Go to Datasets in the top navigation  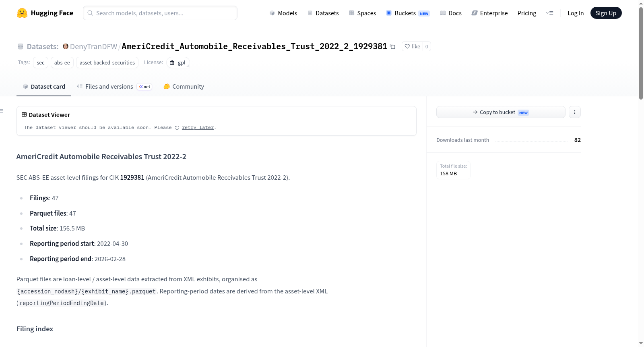pyautogui.click(x=323, y=13)
